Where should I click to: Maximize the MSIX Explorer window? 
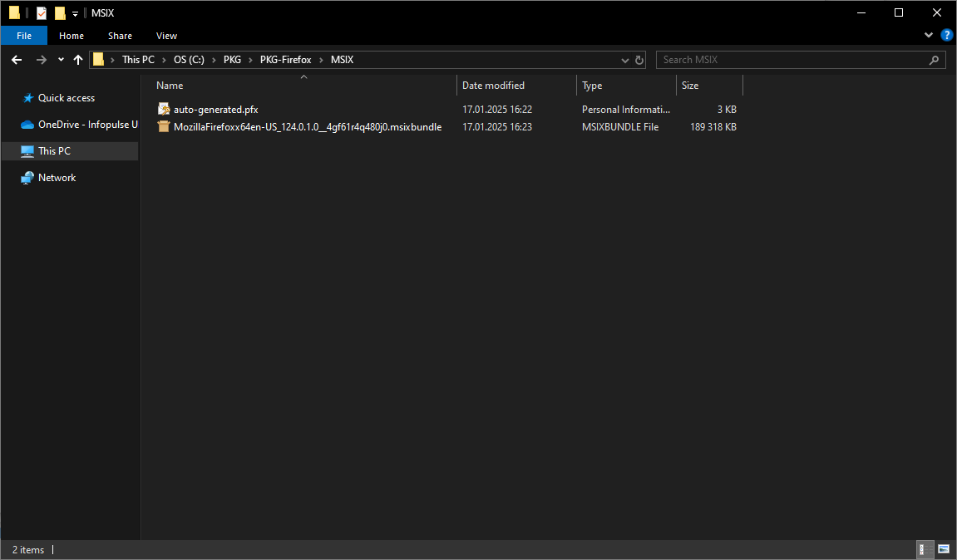click(x=899, y=12)
